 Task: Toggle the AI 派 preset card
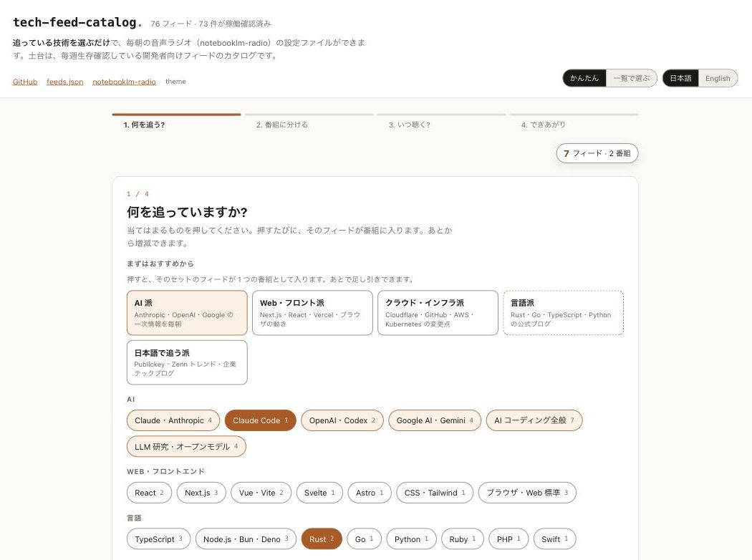click(187, 313)
